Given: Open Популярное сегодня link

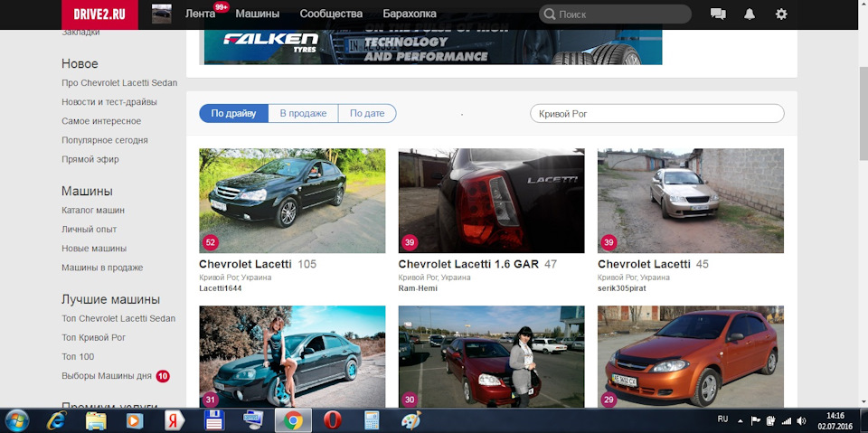Looking at the screenshot, I should 105,140.
